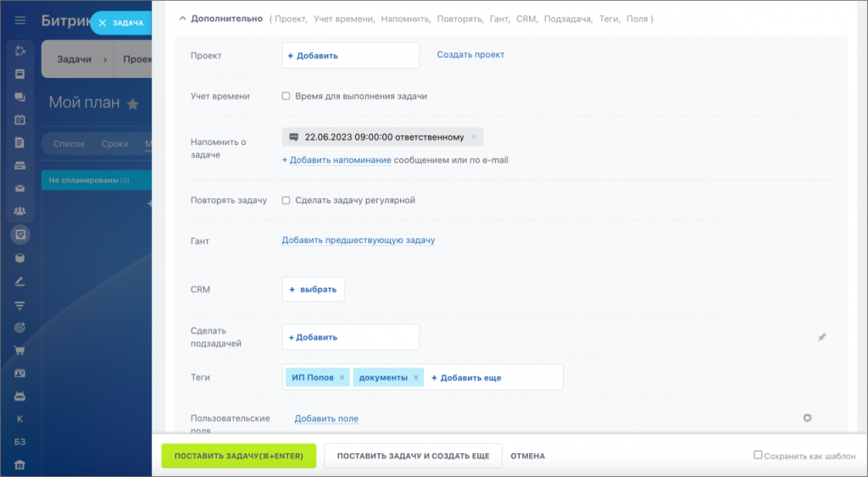The width and height of the screenshot is (868, 477).
Task: Open the Проект Добавить selector
Action: tap(350, 56)
